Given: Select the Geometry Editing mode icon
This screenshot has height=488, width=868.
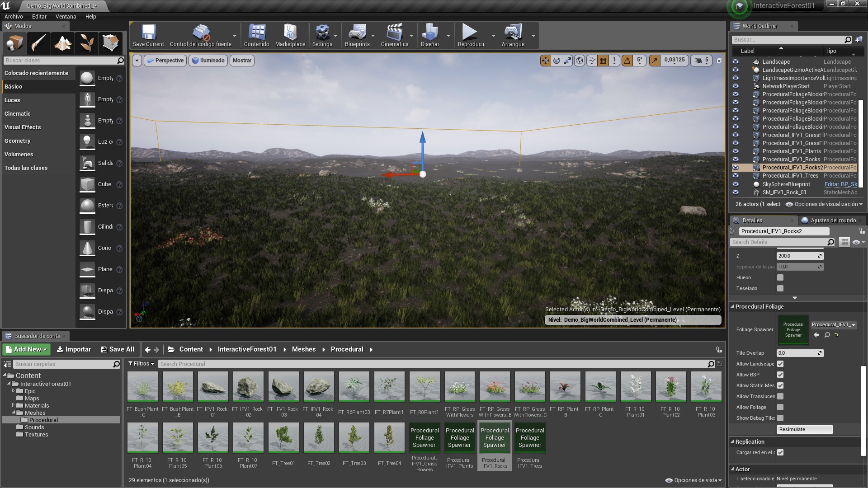Looking at the screenshot, I should click(110, 43).
